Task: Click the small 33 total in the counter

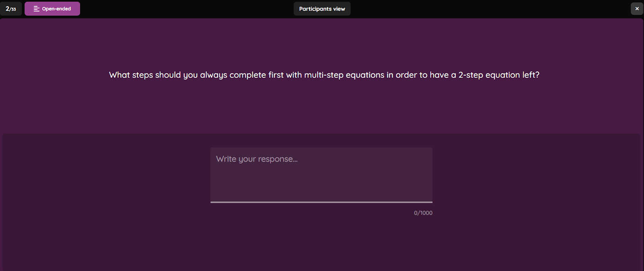Action: (x=14, y=9)
